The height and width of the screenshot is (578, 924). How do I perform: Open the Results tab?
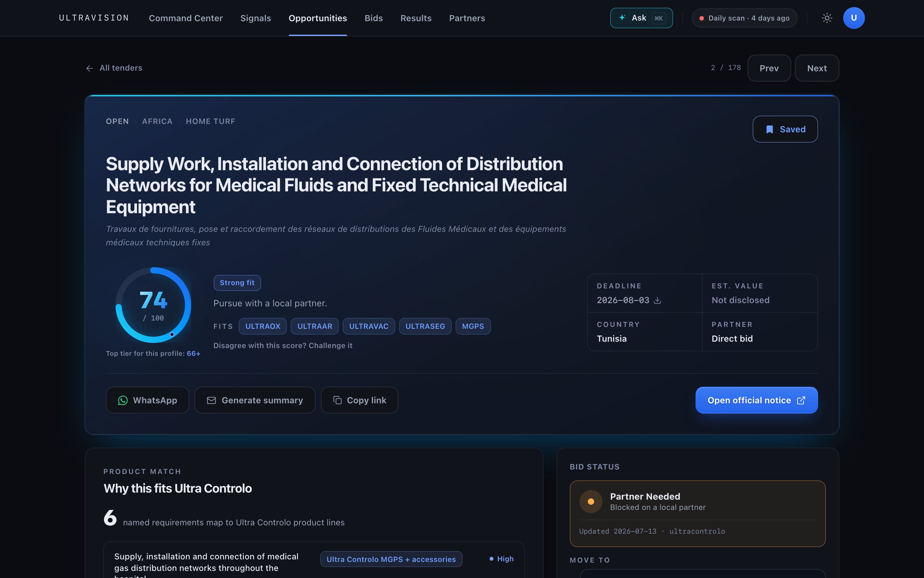point(416,18)
